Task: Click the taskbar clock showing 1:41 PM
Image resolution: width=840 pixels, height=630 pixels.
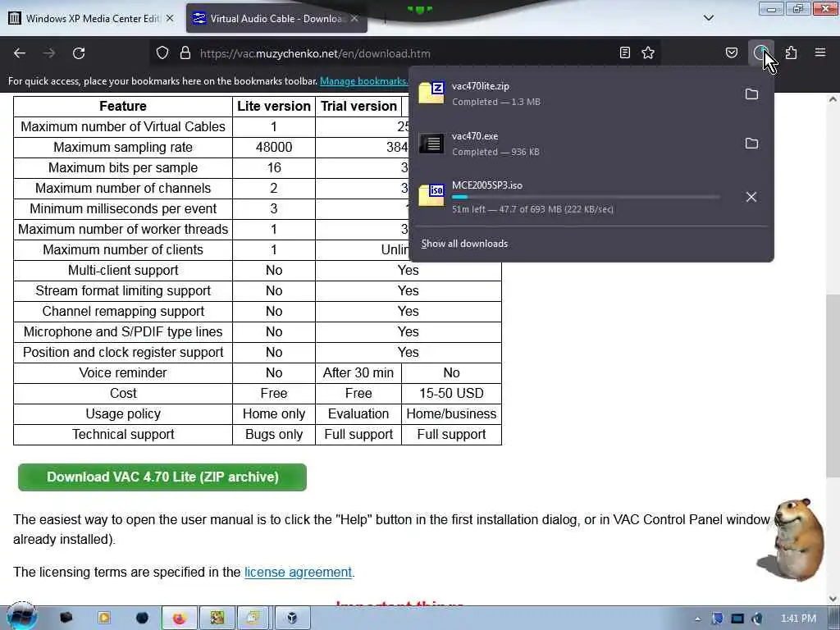Action: (798, 619)
